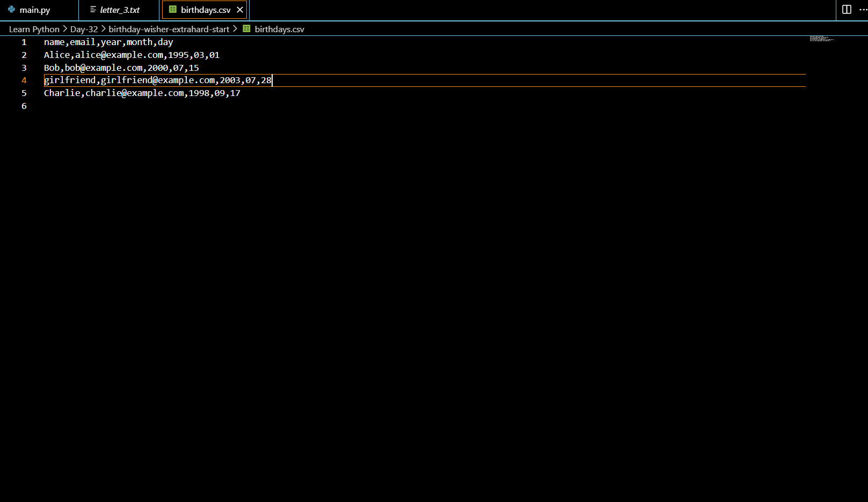Click the CSV icon in the breadcrumb bar
This screenshot has height=502, width=868.
(246, 29)
